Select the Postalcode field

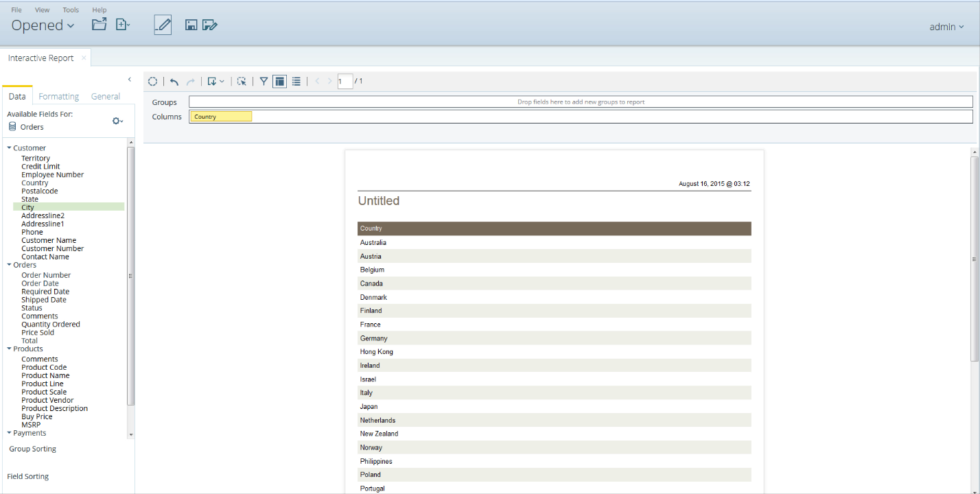click(40, 191)
